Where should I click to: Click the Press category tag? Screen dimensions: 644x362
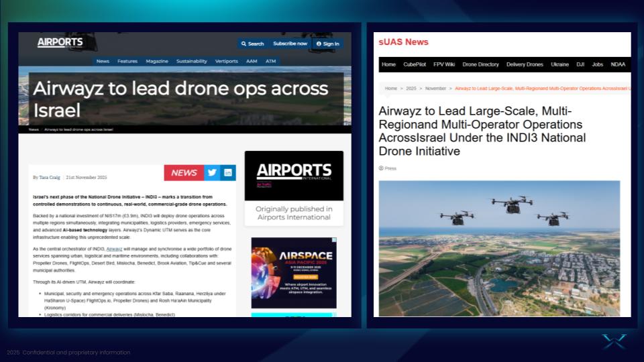(x=390, y=168)
